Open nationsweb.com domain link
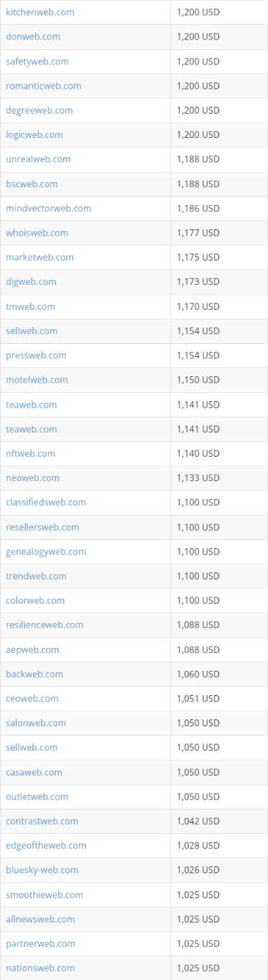The width and height of the screenshot is (268, 980). [40, 968]
